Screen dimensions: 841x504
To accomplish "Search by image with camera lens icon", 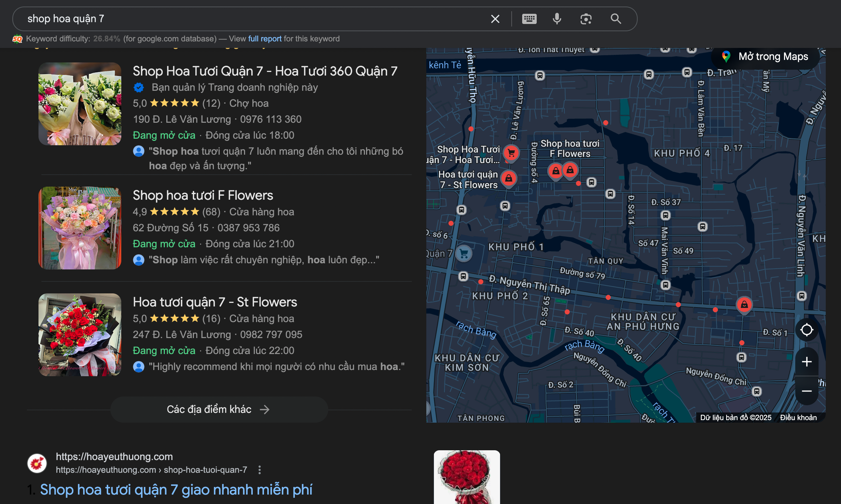I will (586, 19).
